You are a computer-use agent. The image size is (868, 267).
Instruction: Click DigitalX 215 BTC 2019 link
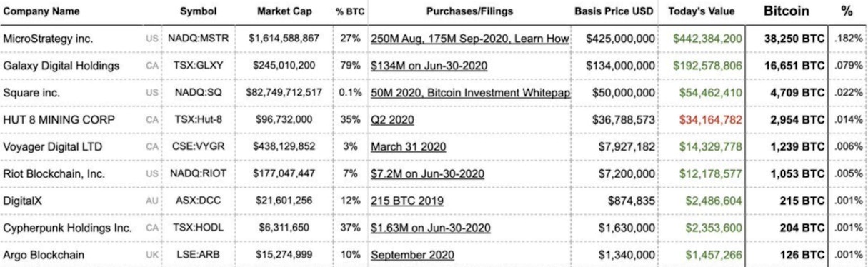click(407, 201)
